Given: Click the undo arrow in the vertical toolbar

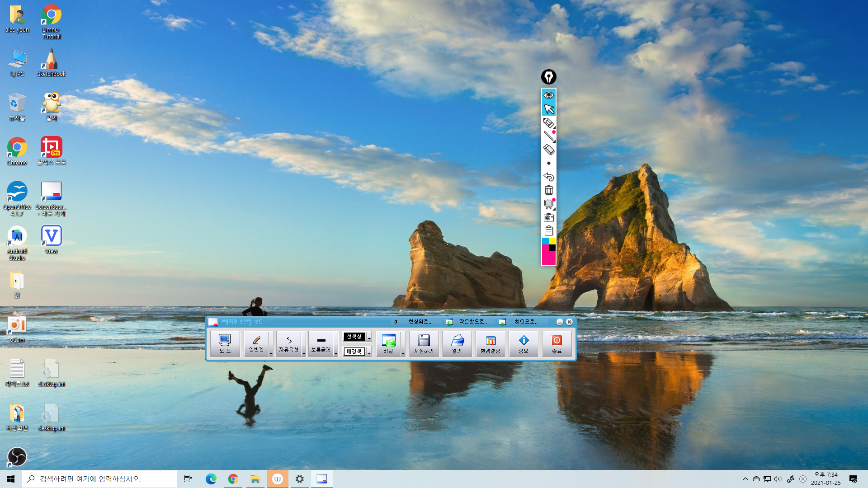Looking at the screenshot, I should pyautogui.click(x=548, y=177).
